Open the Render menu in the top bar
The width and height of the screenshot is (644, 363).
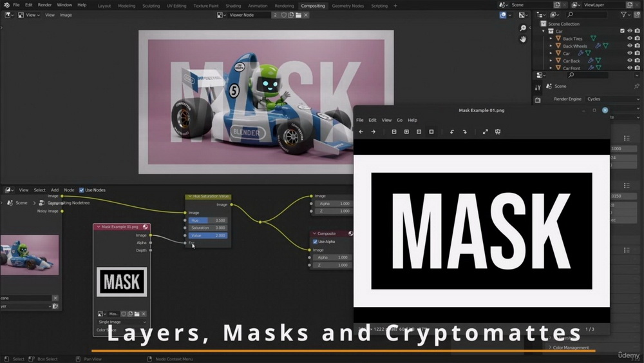tap(44, 5)
